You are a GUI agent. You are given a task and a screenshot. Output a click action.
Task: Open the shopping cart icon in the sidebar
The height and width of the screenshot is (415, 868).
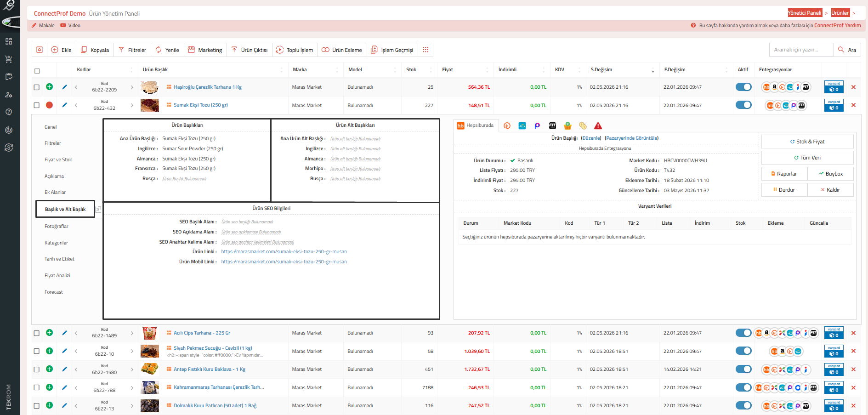[x=9, y=59]
